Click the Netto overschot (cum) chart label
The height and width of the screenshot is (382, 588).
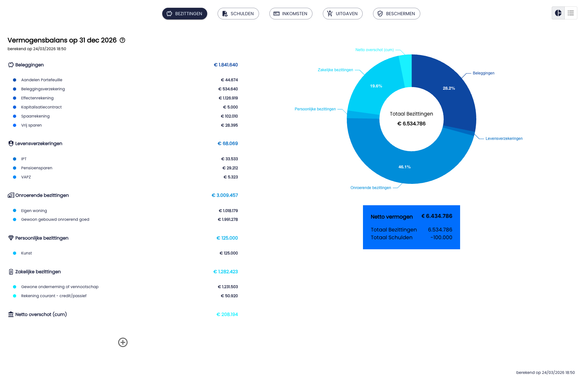pos(375,50)
